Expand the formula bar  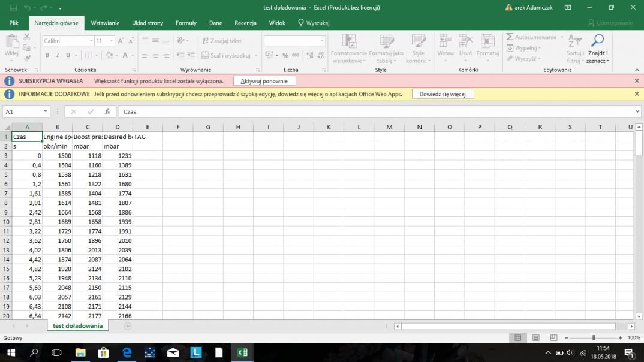tap(637, 112)
